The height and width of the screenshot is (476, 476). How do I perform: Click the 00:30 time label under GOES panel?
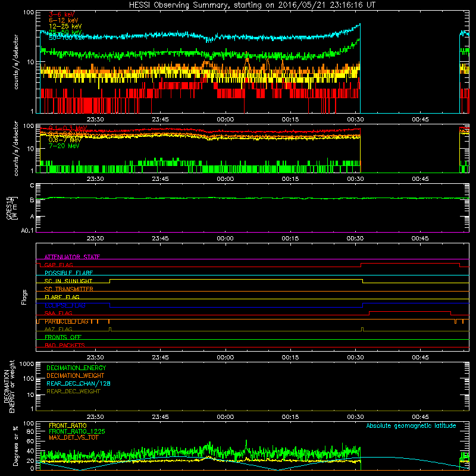coord(355,239)
